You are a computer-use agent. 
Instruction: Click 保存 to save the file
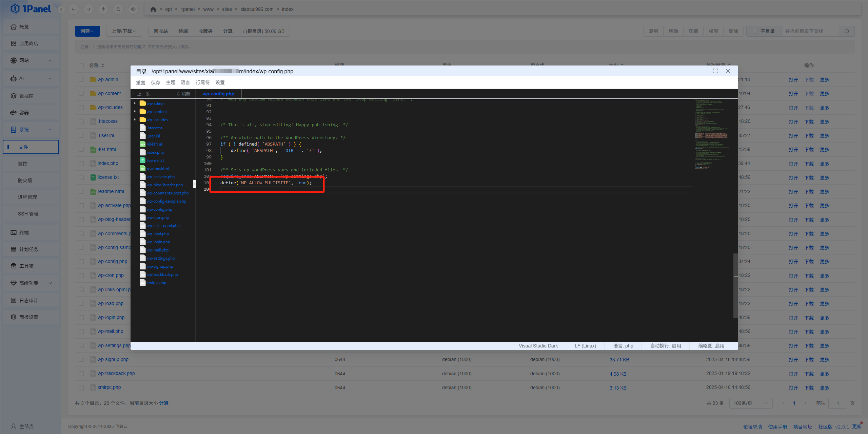tap(155, 82)
